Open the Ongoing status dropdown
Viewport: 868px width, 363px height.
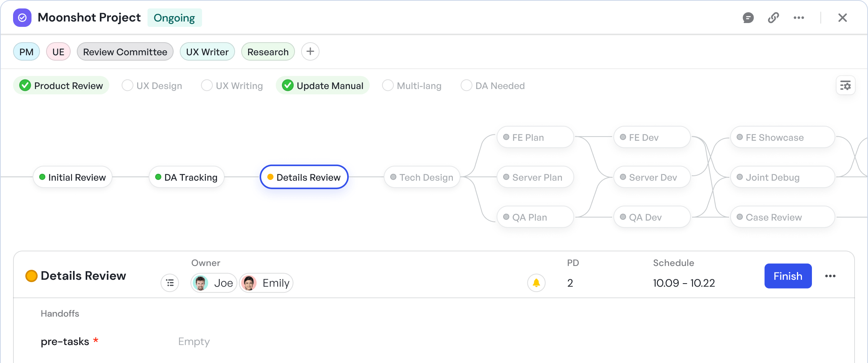click(x=174, y=18)
